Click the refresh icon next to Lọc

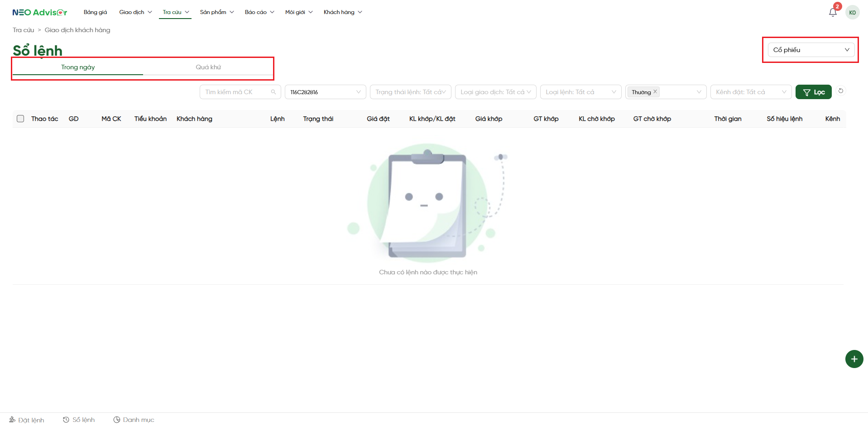(841, 91)
